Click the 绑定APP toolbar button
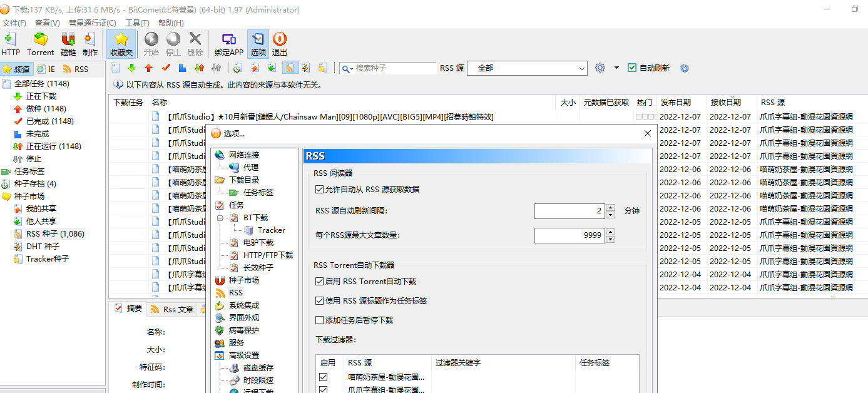The height and width of the screenshot is (393, 868). [229, 44]
